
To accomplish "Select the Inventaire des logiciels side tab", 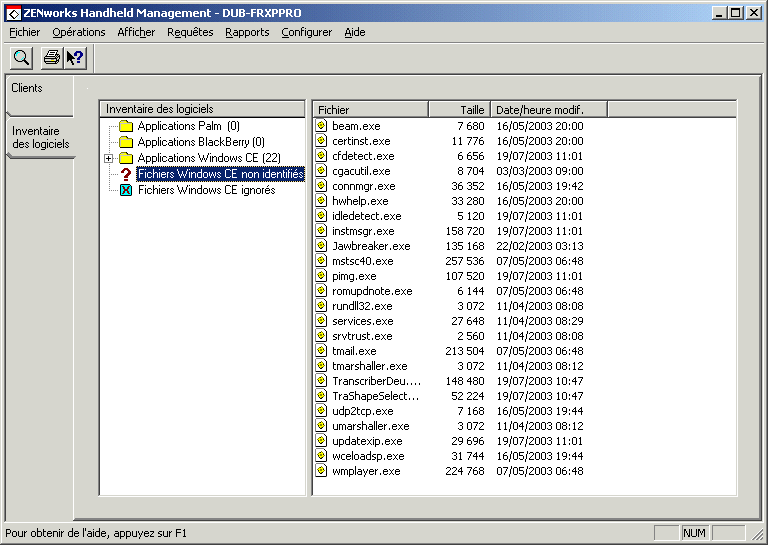I will 41,138.
